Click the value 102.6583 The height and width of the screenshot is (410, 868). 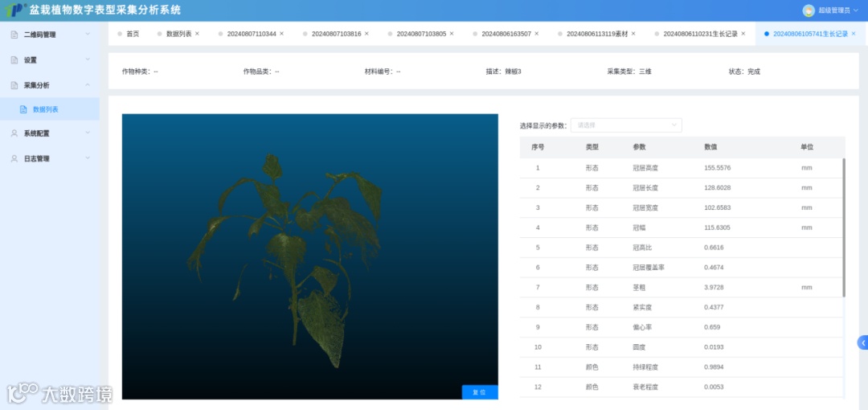(x=718, y=207)
